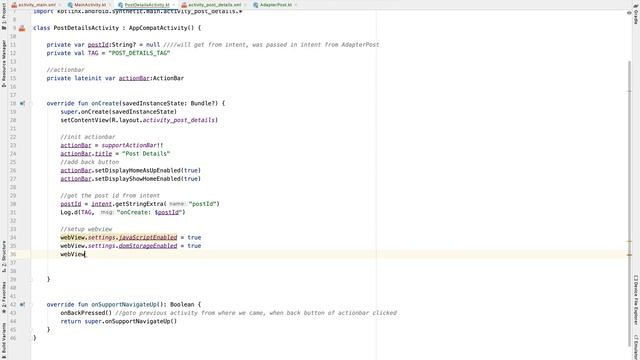The width and height of the screenshot is (640, 360).
Task: Open the AdapterPost.kt editor tab
Action: tap(276, 5)
